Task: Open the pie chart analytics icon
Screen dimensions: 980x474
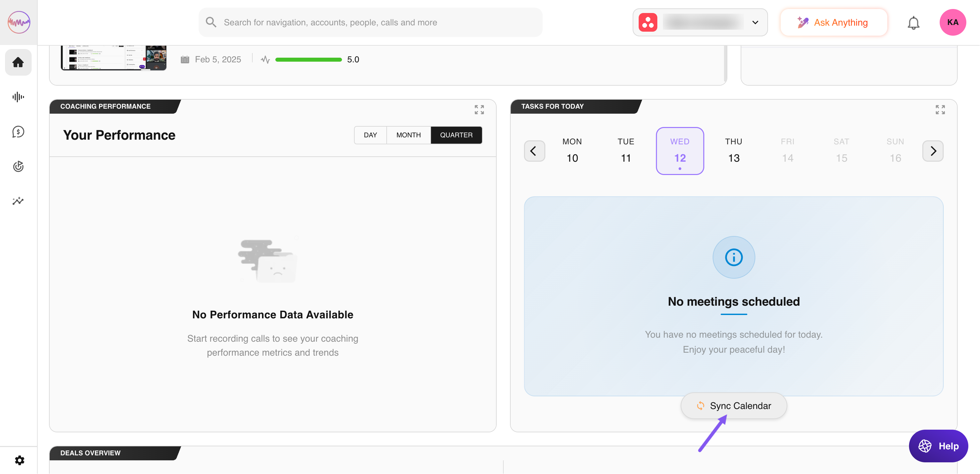Action: point(18,166)
